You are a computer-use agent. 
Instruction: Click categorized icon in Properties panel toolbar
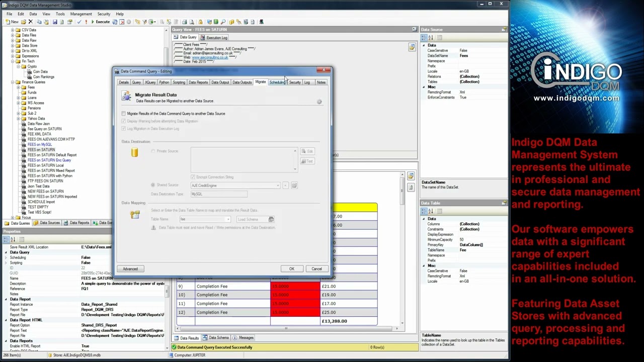(7, 239)
